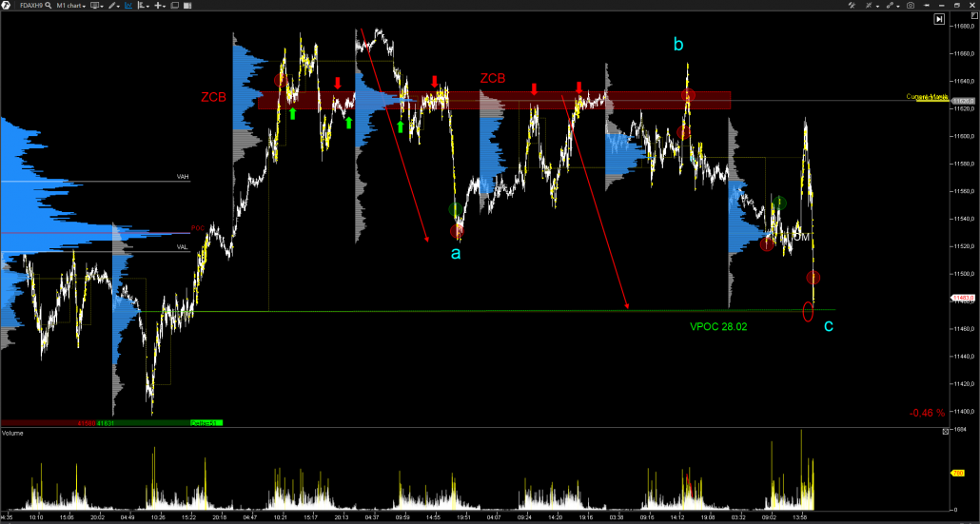Open the indicators list dropdown
This screenshot has width=980, height=524.
click(x=143, y=5)
